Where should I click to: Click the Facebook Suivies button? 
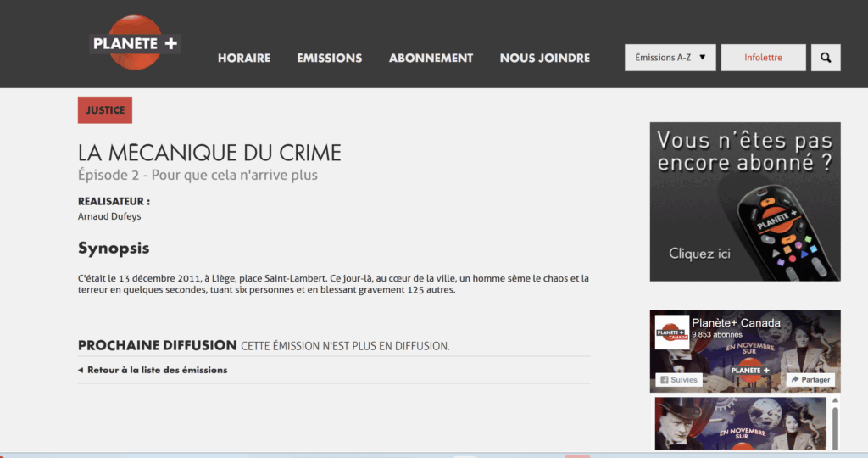coord(679,380)
